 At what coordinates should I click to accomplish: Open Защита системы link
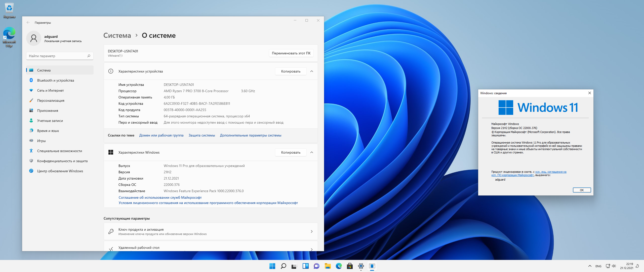202,135
